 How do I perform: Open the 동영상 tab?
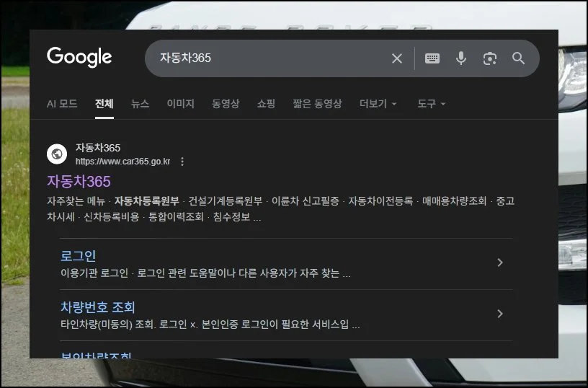click(x=226, y=104)
